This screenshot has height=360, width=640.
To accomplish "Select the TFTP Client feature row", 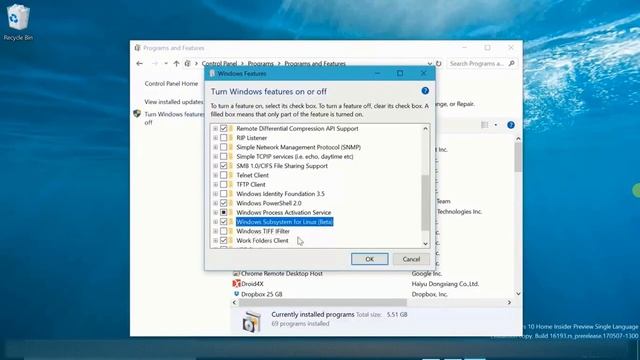I will tap(251, 184).
